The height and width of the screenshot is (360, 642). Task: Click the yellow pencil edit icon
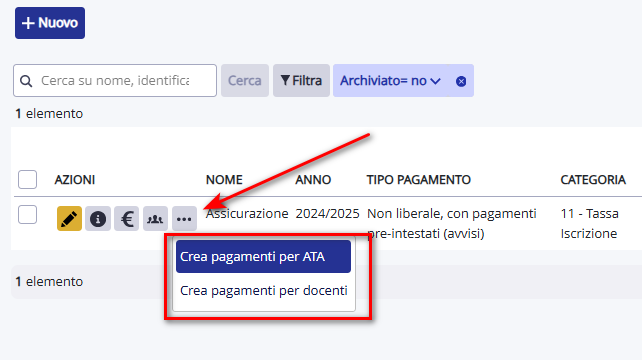pyautogui.click(x=69, y=219)
